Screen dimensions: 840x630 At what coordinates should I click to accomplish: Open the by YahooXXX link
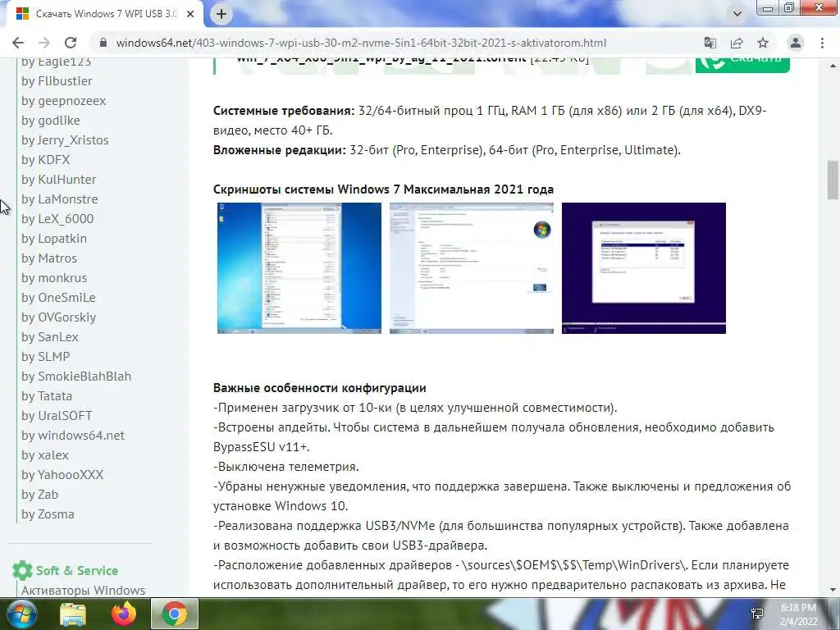point(62,475)
